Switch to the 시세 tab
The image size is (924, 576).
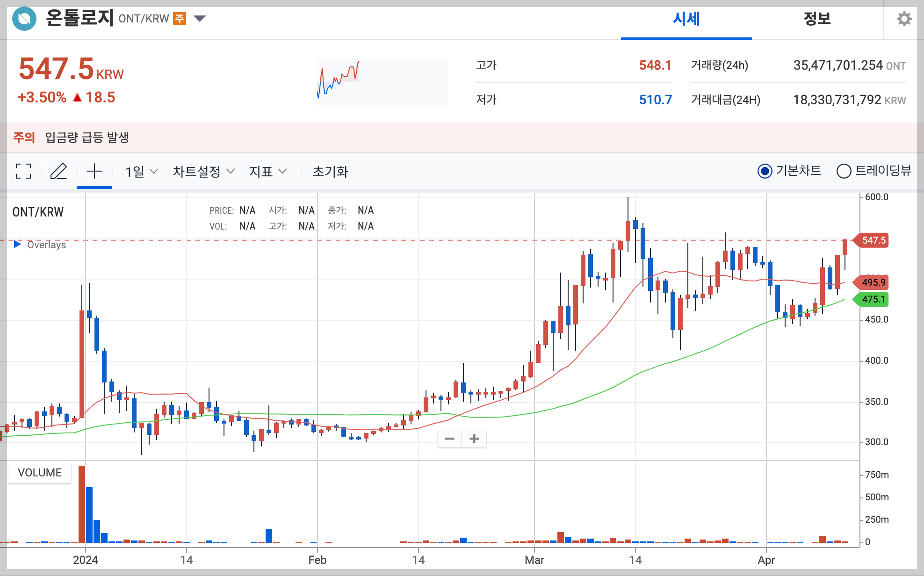coord(686,19)
